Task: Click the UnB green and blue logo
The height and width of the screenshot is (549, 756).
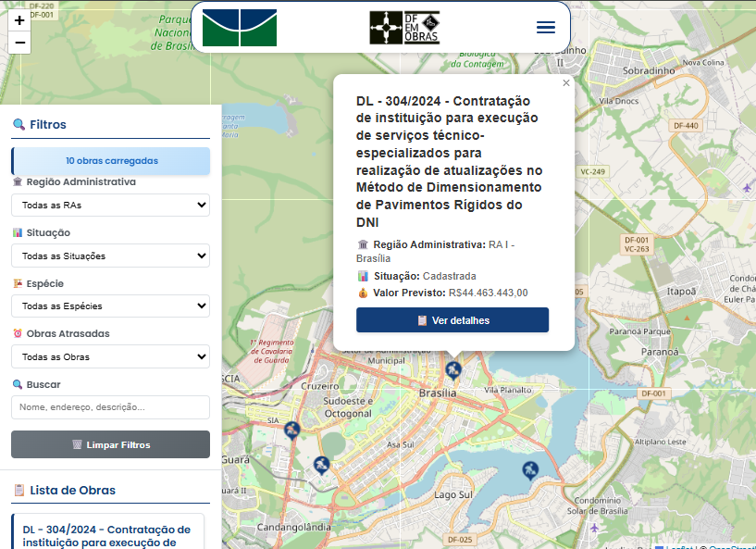Action: (240, 28)
